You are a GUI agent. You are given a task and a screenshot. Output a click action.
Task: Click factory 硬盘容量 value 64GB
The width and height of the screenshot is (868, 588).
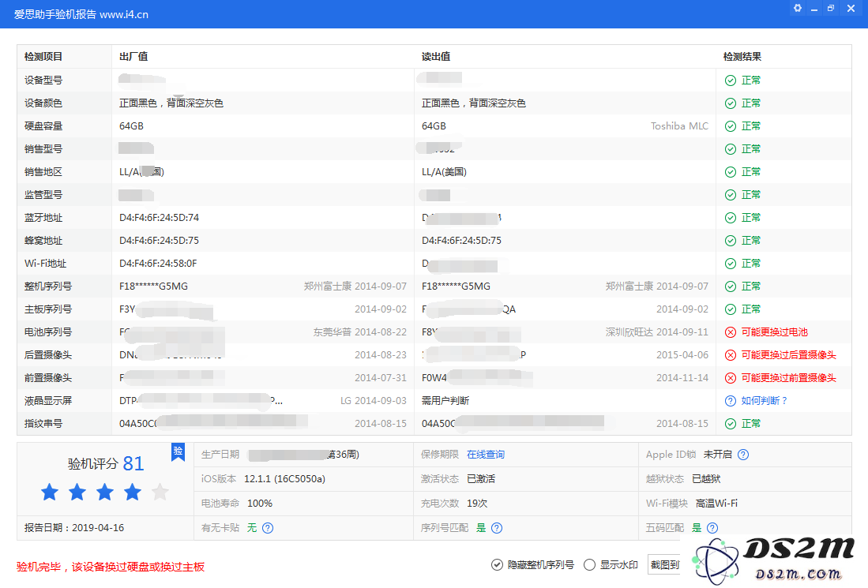pyautogui.click(x=131, y=126)
